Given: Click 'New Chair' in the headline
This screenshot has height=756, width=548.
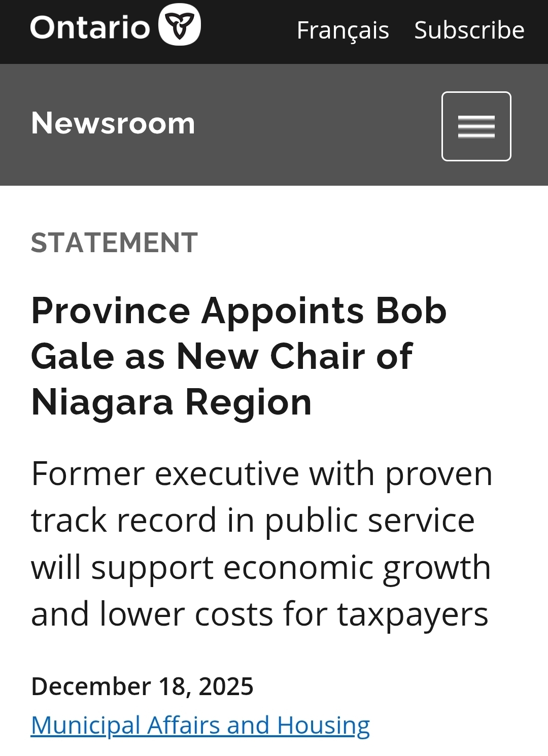Looking at the screenshot, I should 270,356.
